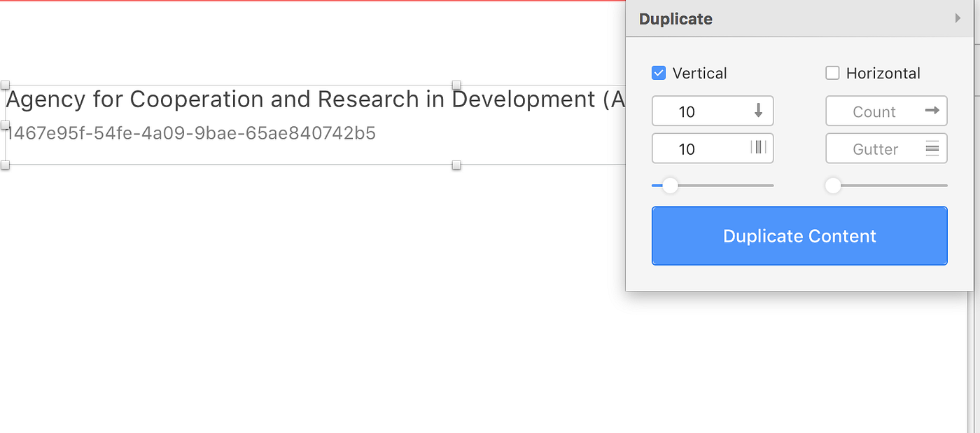This screenshot has height=433, width=980.
Task: Enable the Horizontal duplication checkbox
Action: 832,72
